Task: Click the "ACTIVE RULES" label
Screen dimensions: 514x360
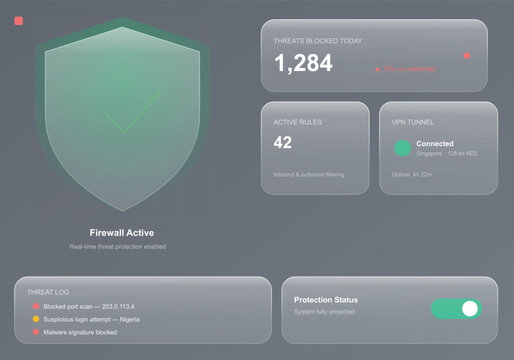Action: pyautogui.click(x=298, y=122)
